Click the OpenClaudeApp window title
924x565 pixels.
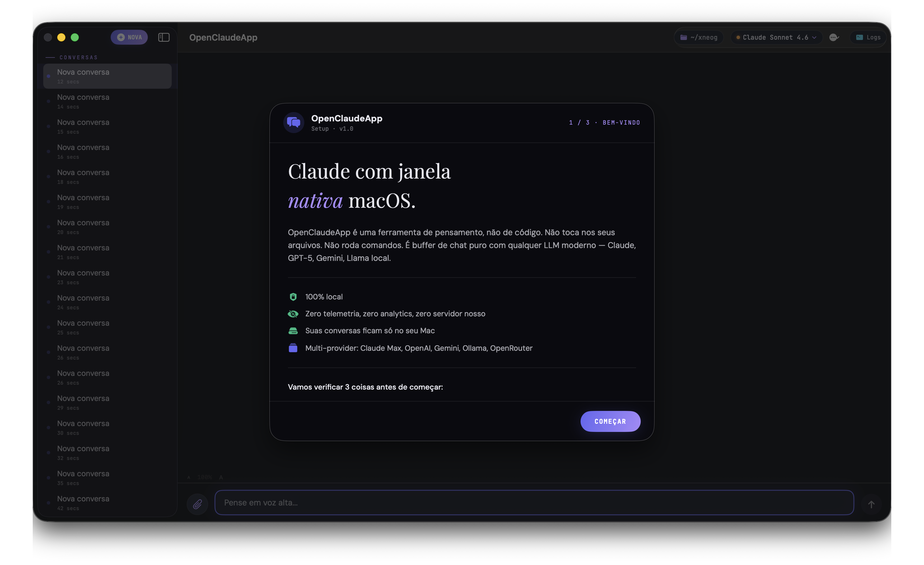[x=223, y=37]
